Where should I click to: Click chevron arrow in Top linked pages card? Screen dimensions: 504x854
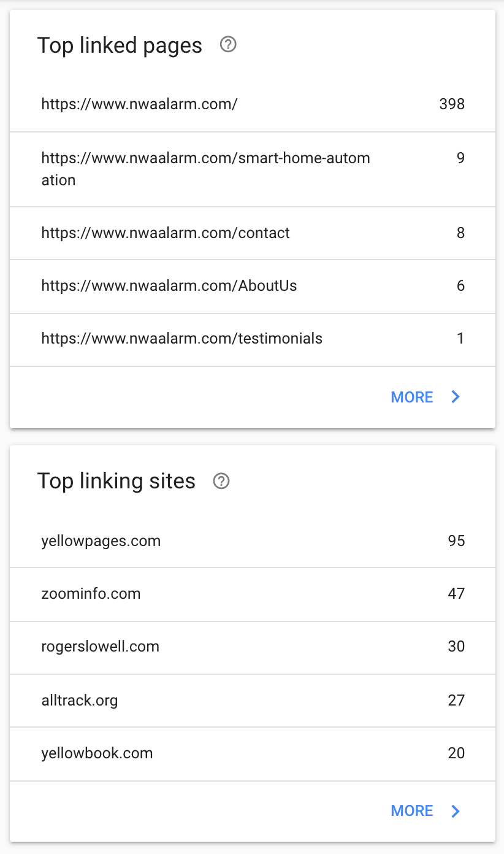point(456,397)
